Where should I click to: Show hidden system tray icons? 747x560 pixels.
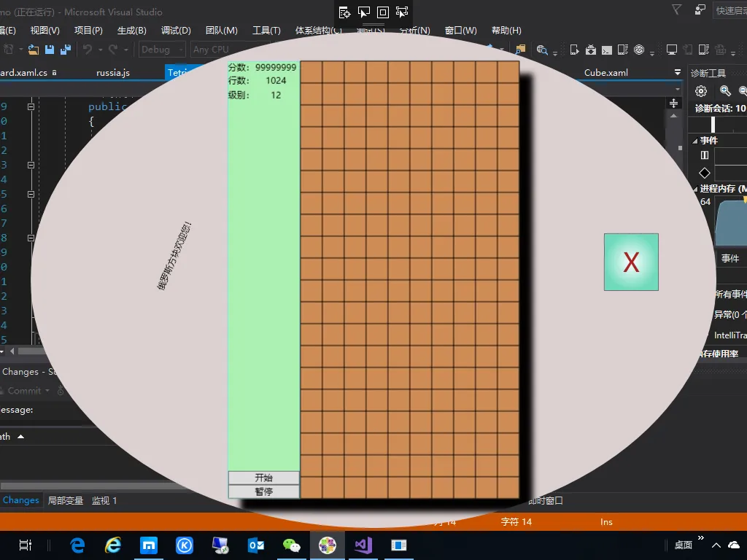(x=716, y=545)
